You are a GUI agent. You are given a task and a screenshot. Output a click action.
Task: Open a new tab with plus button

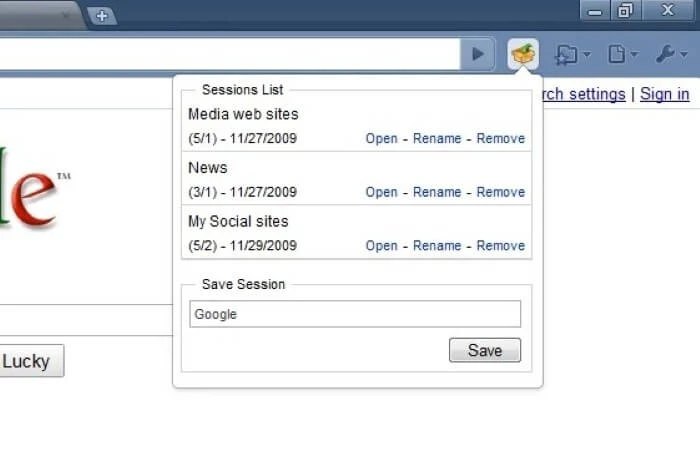(x=102, y=17)
